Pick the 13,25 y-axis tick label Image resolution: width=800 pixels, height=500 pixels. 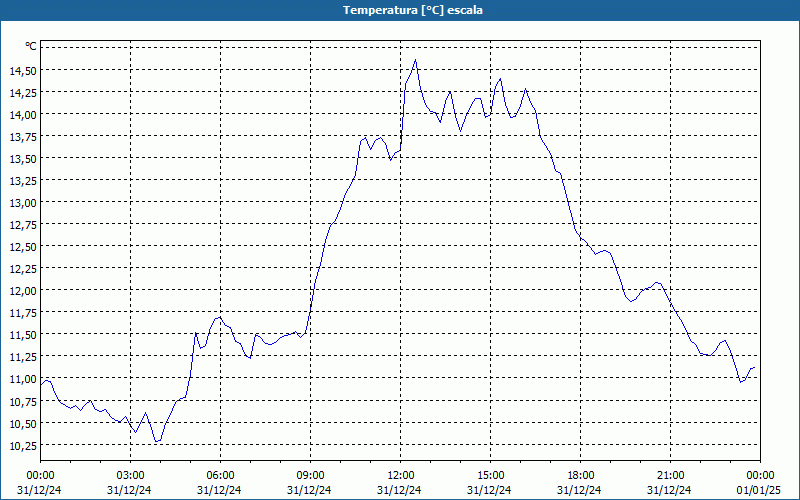point(23,180)
